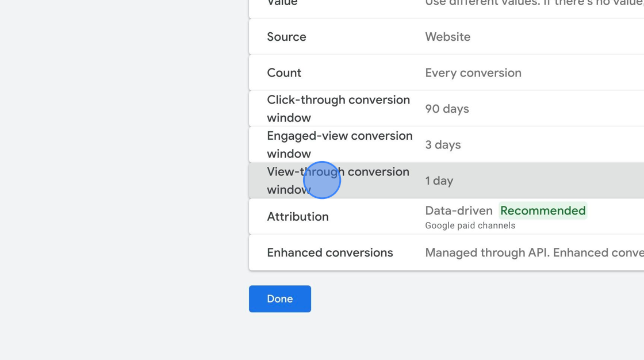Expand the Value row at top
The height and width of the screenshot is (360, 644).
(446, 8)
